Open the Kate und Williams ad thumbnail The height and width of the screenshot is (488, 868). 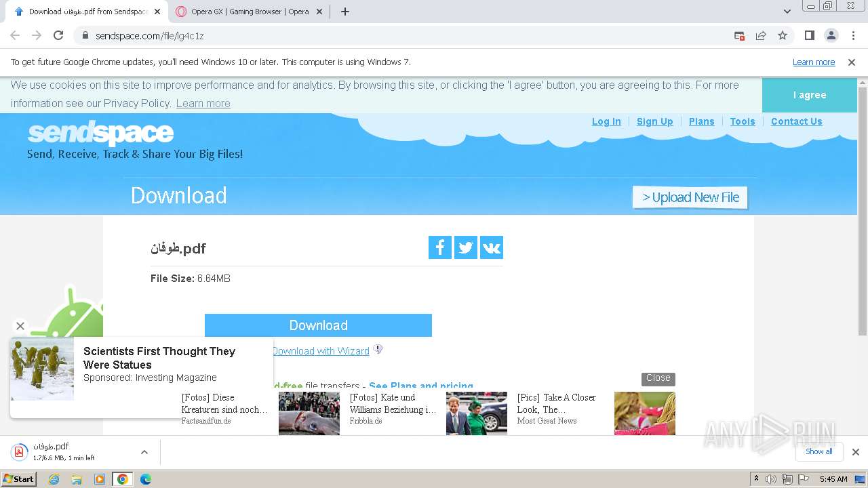[x=477, y=413]
